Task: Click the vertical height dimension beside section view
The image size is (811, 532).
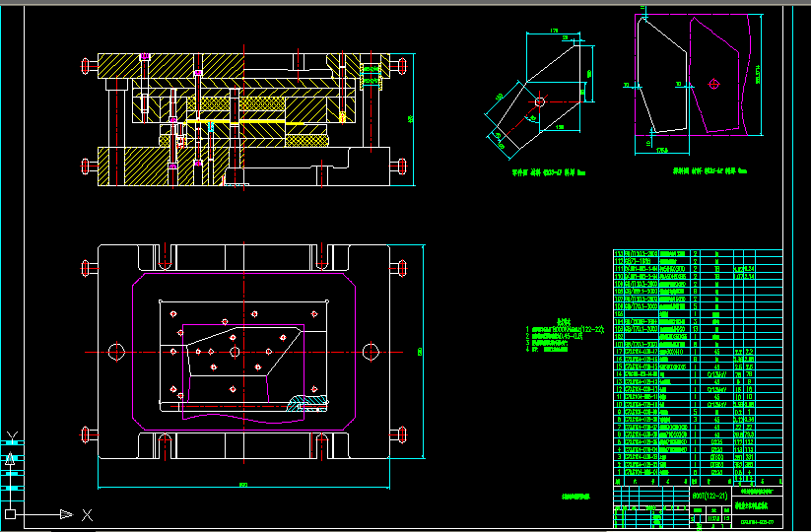Action: pos(411,118)
